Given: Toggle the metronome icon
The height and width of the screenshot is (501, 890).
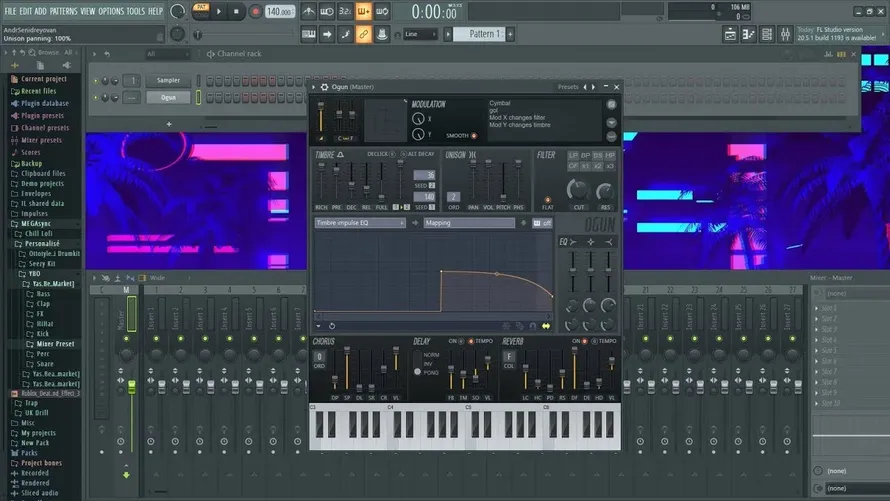Looking at the screenshot, I should point(308,11).
